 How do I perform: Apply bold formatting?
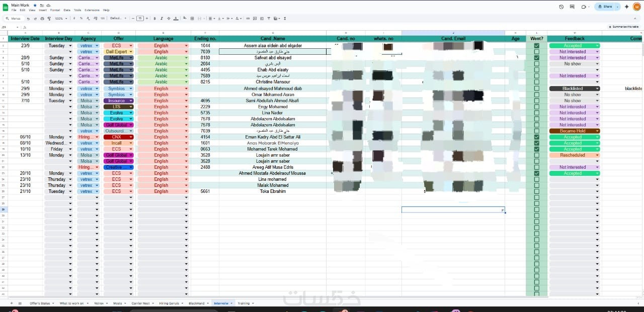click(154, 18)
